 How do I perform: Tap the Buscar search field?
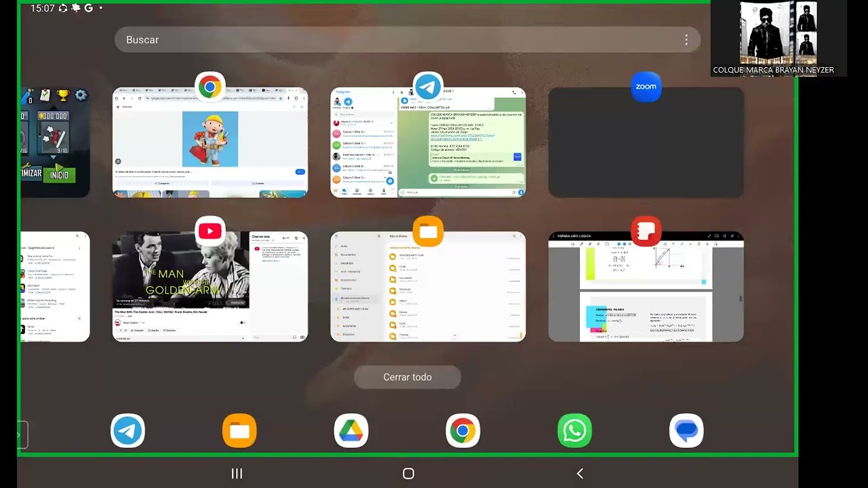(408, 40)
